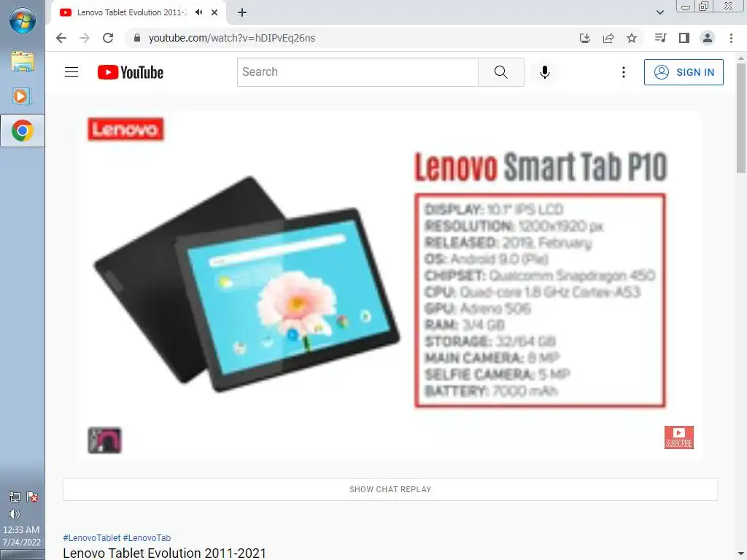Open YouTube settings three-dot menu
The width and height of the screenshot is (747, 560).
pyautogui.click(x=624, y=72)
